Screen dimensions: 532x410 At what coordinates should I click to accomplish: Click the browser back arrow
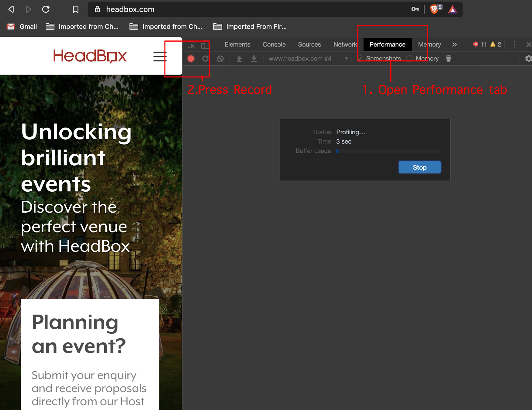click(x=11, y=9)
